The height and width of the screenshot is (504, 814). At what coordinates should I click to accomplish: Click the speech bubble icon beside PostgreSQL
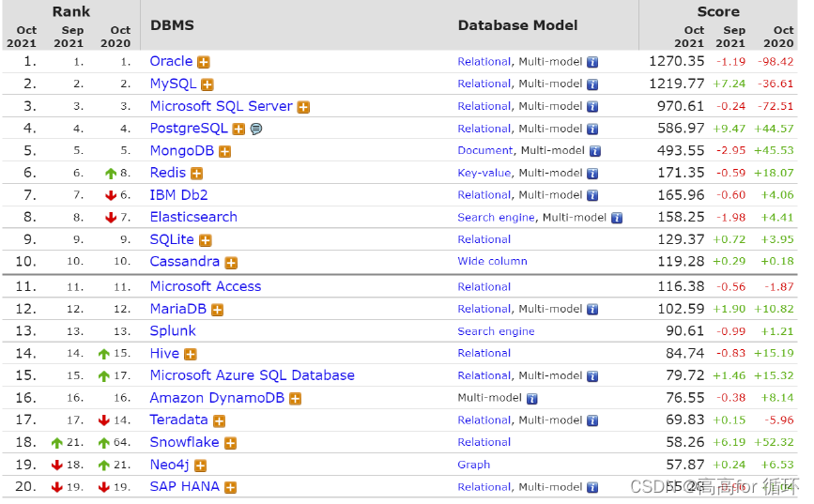pyautogui.click(x=256, y=129)
